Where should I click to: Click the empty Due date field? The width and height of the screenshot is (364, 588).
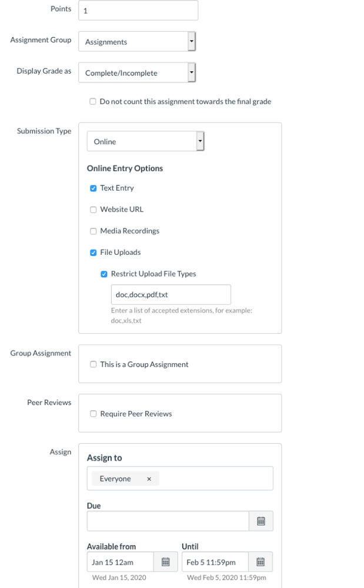[x=168, y=521]
